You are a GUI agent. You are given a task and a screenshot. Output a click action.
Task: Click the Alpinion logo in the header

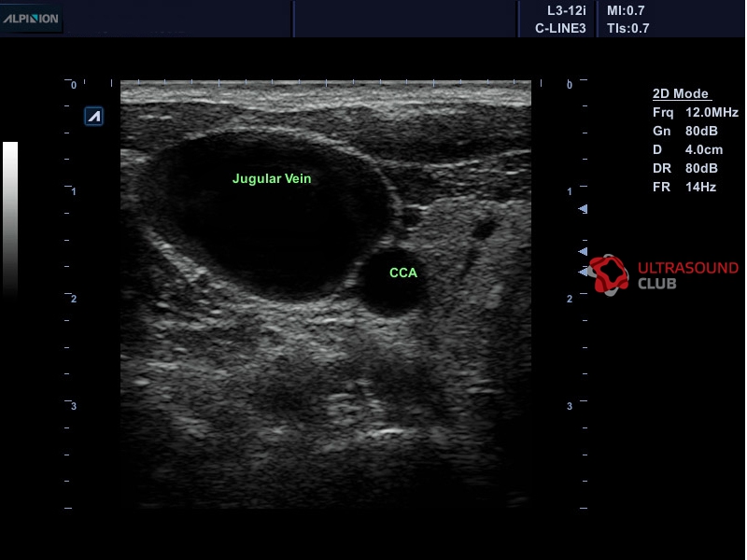point(31,19)
